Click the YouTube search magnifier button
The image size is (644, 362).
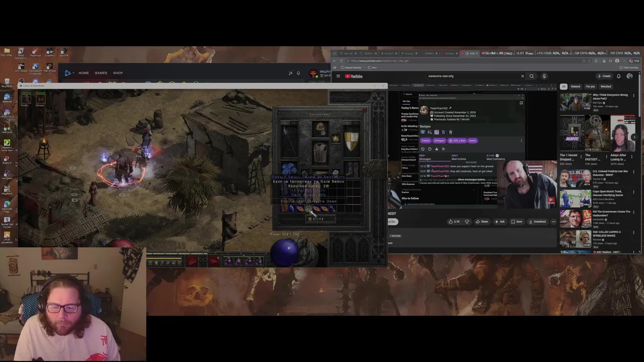coord(531,76)
